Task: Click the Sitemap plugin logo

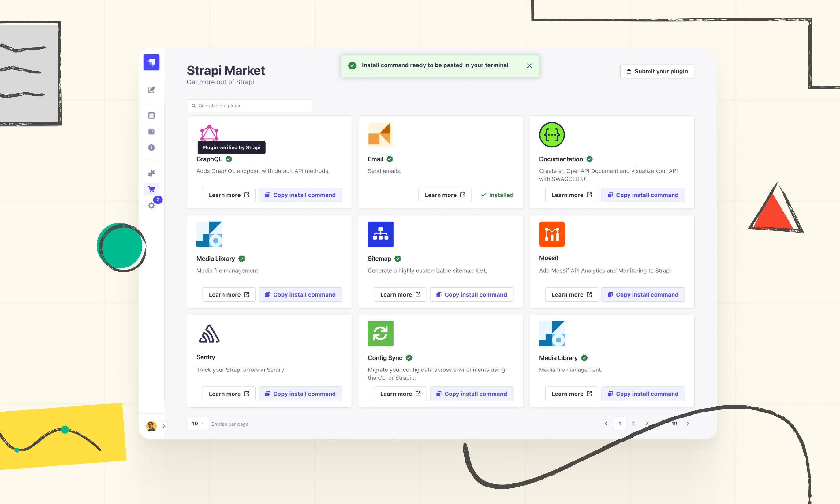Action: point(380,234)
